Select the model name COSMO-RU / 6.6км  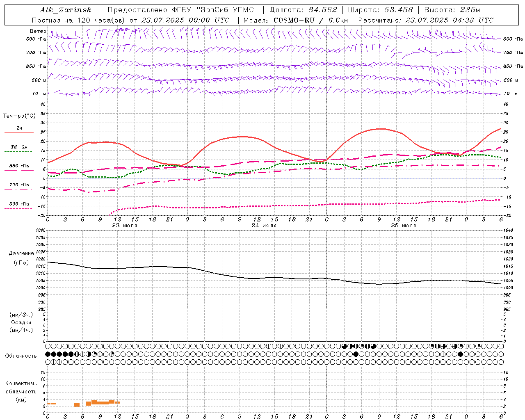coord(310,20)
